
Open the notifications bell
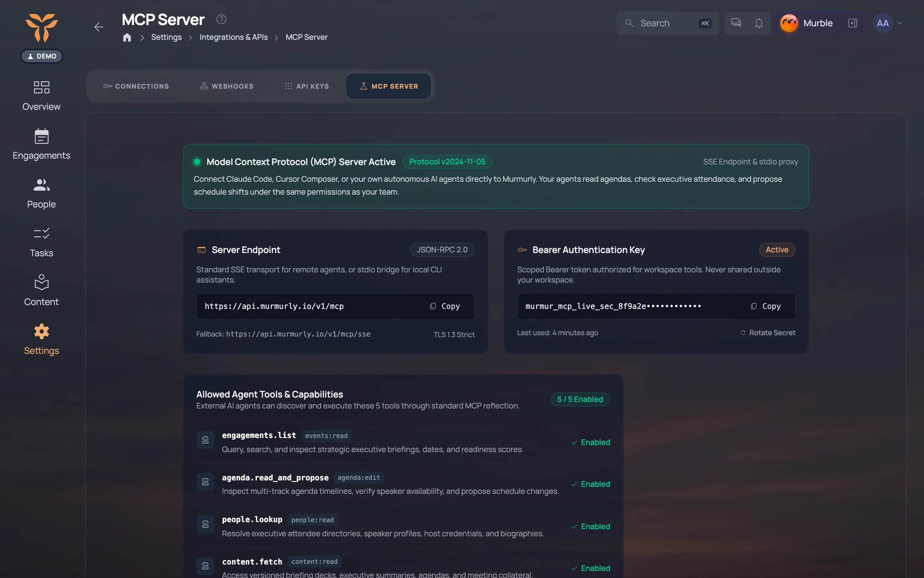[x=759, y=23]
